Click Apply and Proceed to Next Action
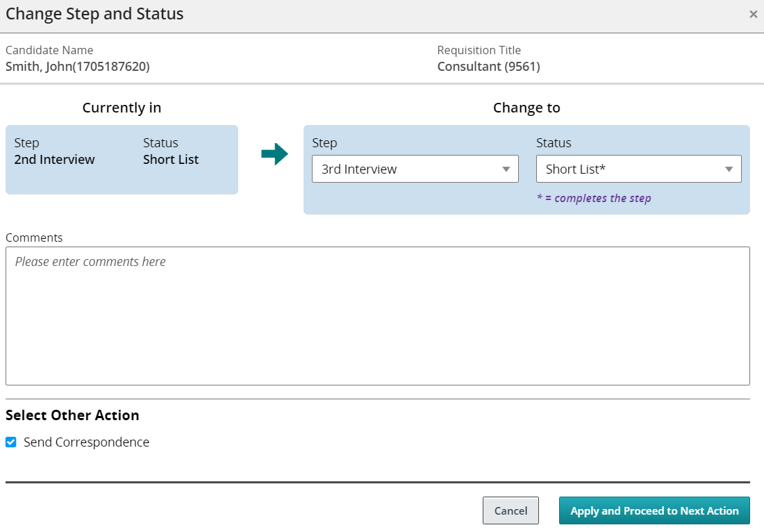This screenshot has height=532, width=764. 654,510
